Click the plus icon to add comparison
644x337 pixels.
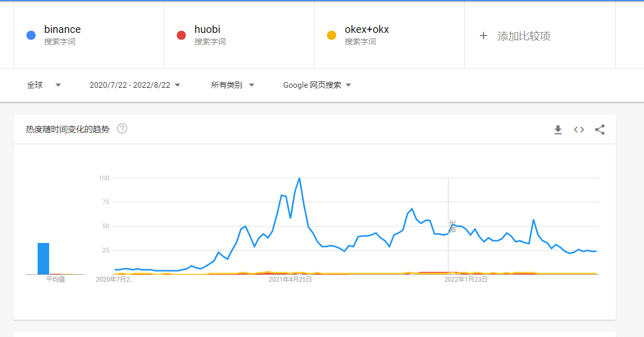(x=484, y=36)
